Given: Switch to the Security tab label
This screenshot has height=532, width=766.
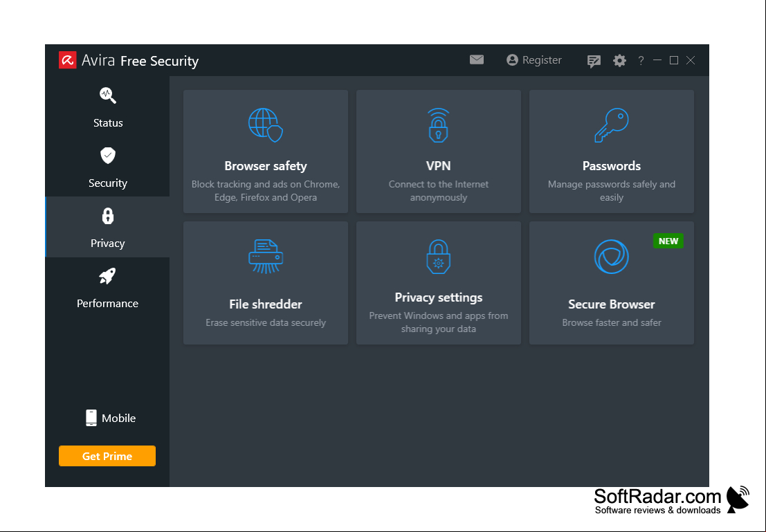Looking at the screenshot, I should coord(107,183).
